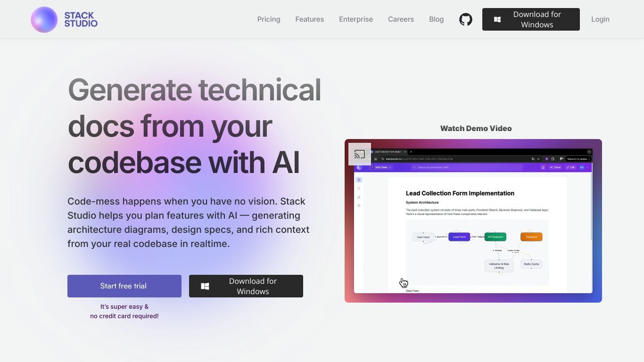Viewport: 644px width, 362px height.
Task: Open the Pricing page
Action: 269,19
